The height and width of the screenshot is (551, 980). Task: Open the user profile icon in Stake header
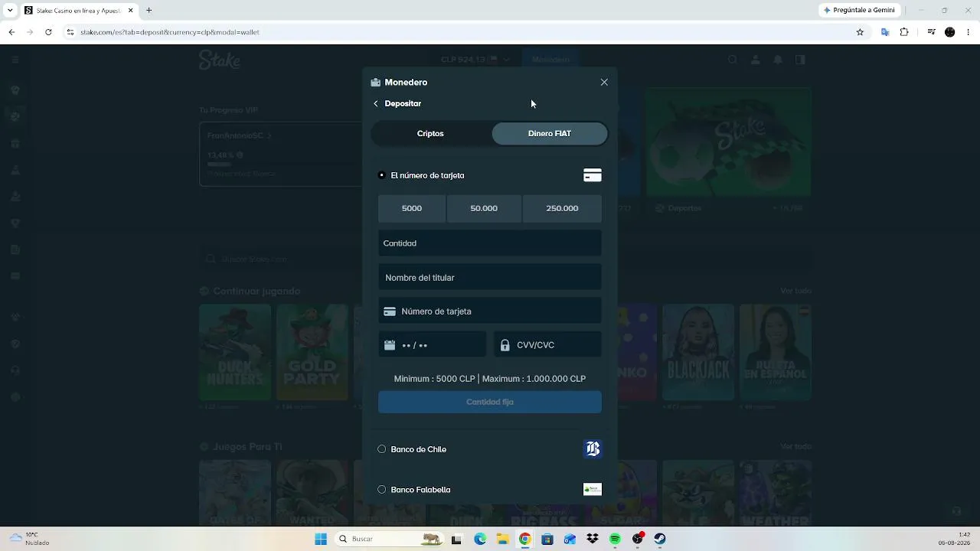[756, 60]
